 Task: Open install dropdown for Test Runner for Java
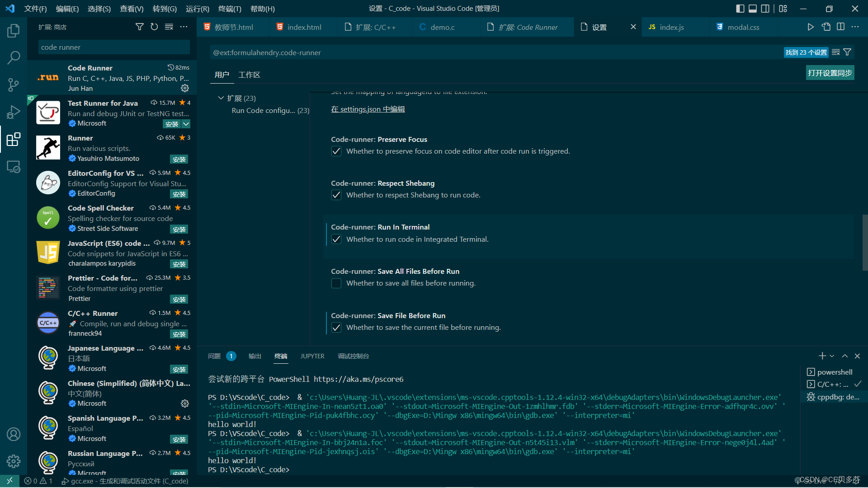click(186, 124)
